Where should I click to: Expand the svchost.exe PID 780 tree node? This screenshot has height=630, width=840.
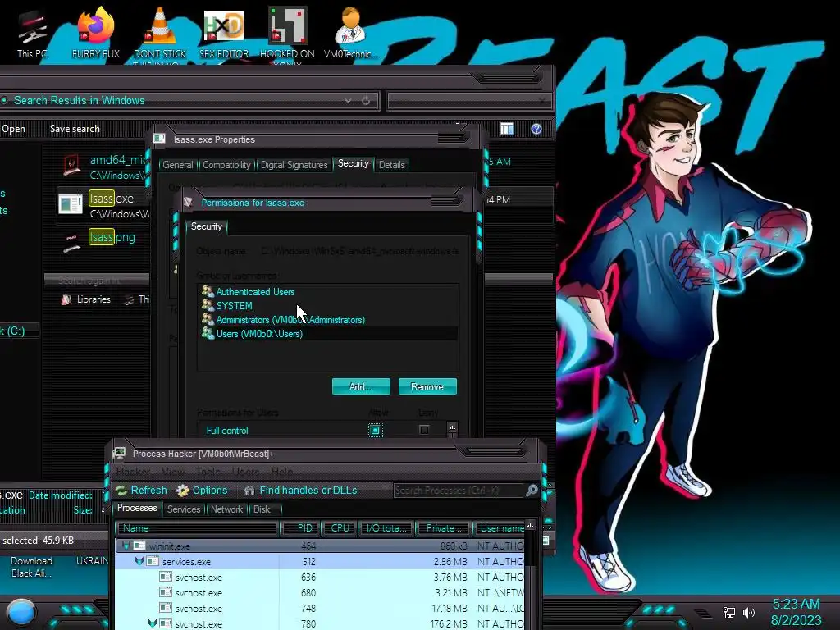pyautogui.click(x=153, y=623)
